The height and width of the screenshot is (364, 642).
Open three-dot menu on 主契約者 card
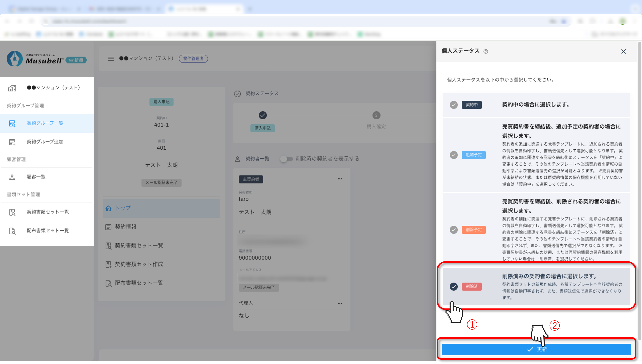[340, 179]
